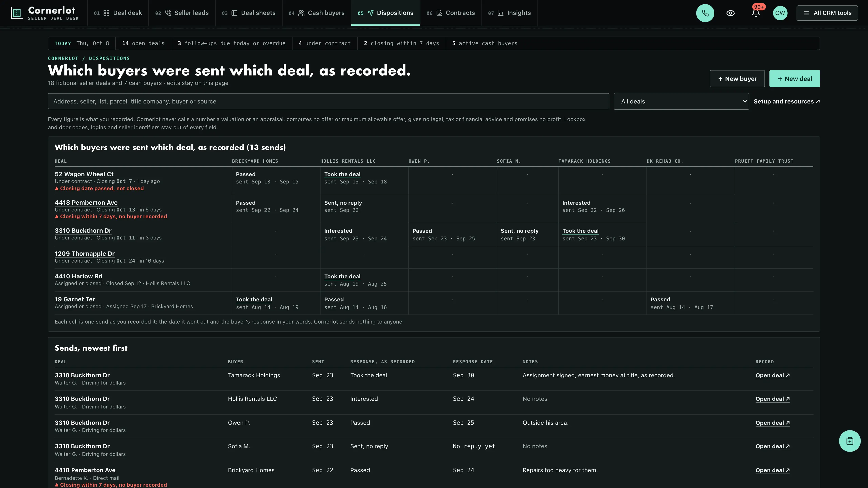Click the deal search input field
Screen dimensions: 868x488
pyautogui.click(x=328, y=101)
